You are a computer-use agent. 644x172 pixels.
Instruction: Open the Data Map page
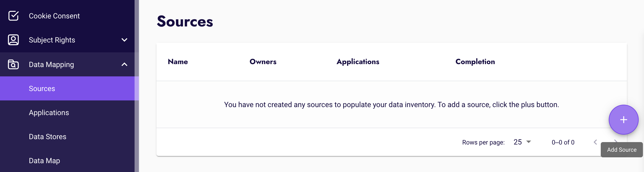[x=44, y=161]
